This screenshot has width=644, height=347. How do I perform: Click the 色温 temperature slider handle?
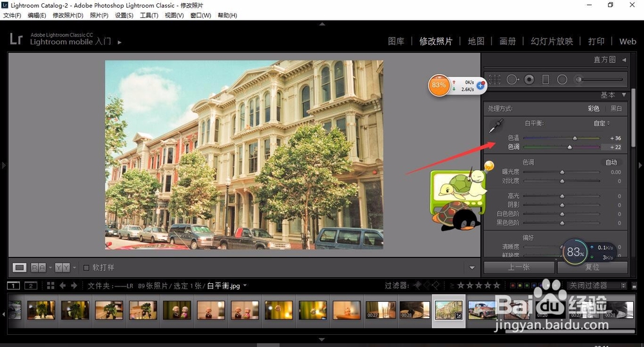(575, 138)
